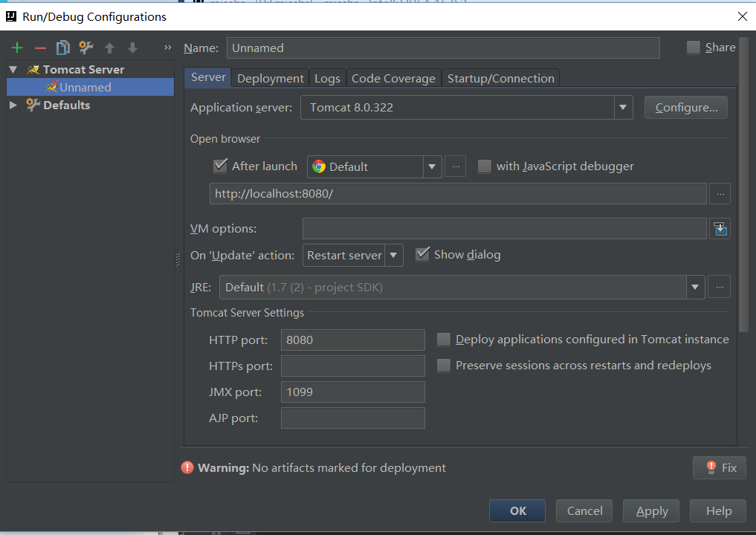Open the On 'Update' action dropdown
Screen dimensions: 756x535
(393, 256)
